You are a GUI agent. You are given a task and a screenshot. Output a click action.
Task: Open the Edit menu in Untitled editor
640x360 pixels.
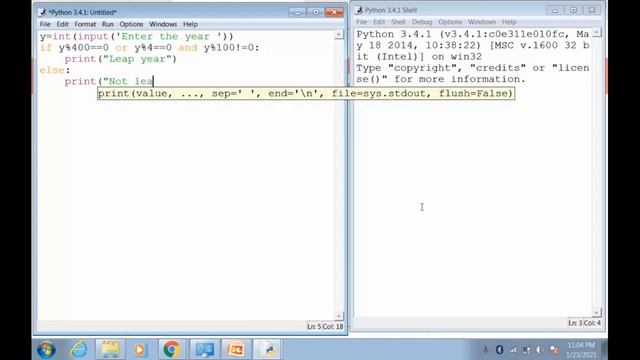tap(62, 24)
